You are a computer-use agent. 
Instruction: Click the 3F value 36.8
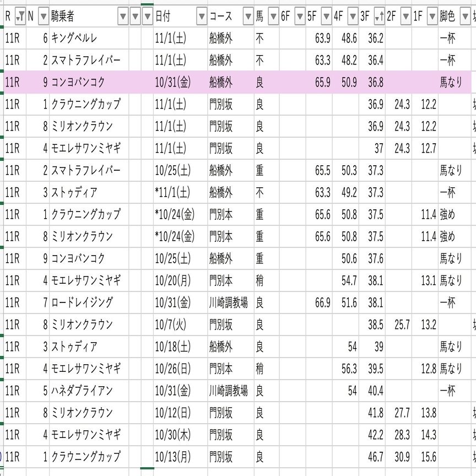point(376,82)
